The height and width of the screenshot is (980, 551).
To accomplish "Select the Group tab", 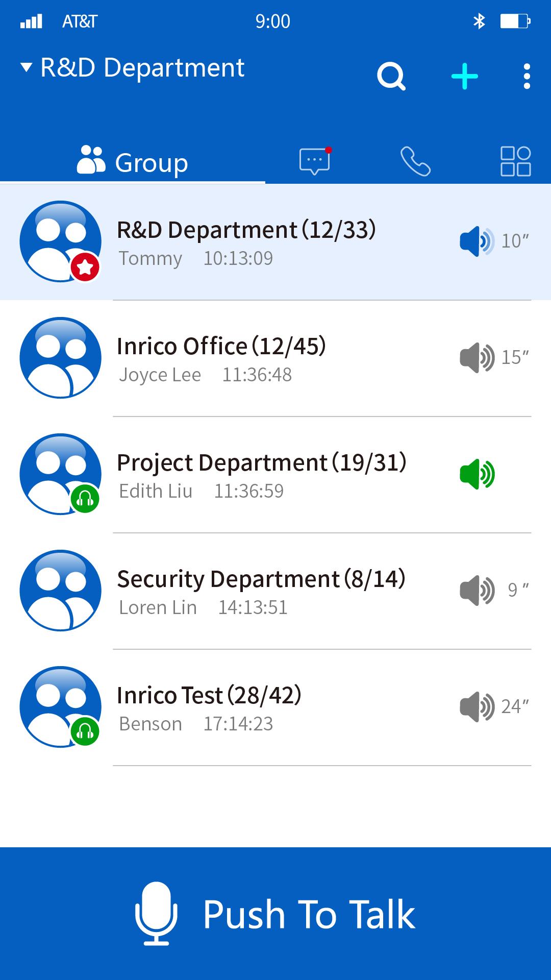I will coord(133,162).
